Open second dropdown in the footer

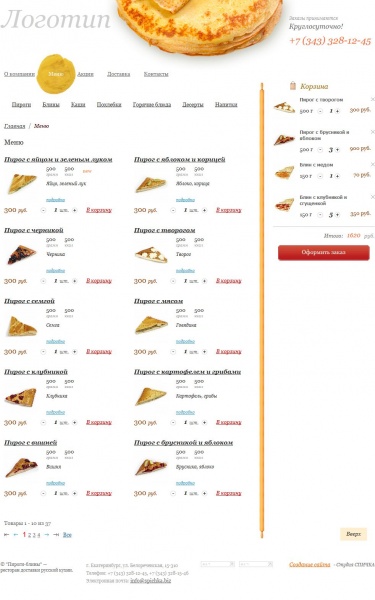click(256, 564)
